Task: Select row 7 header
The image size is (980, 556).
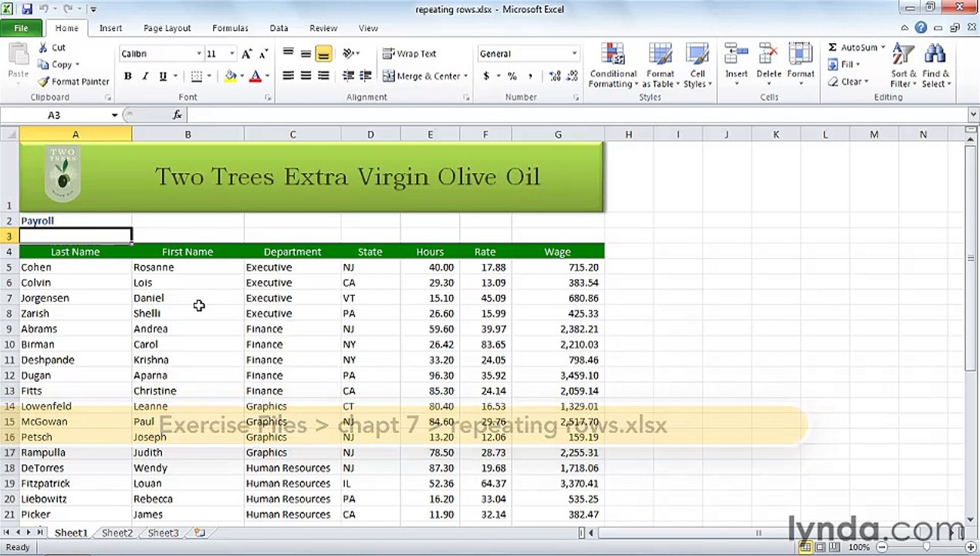Action: (x=9, y=298)
